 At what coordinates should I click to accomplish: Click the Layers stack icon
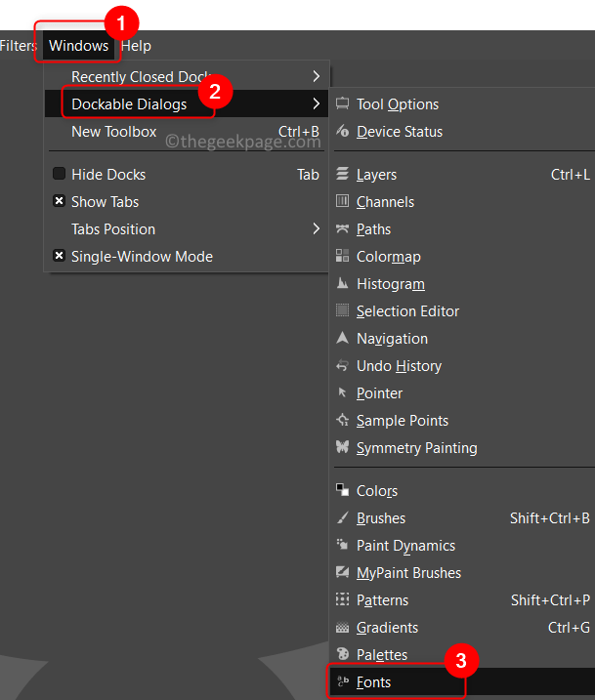[x=342, y=174]
